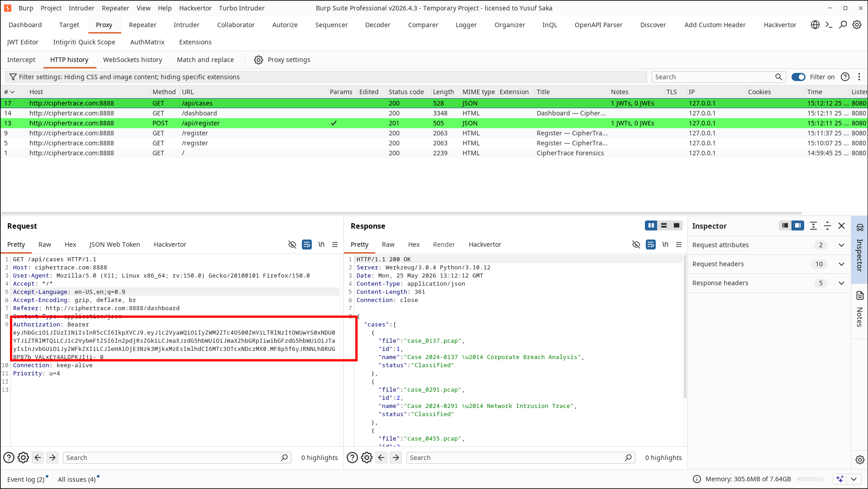Click the response panel vertical scrollbar

[685, 327]
